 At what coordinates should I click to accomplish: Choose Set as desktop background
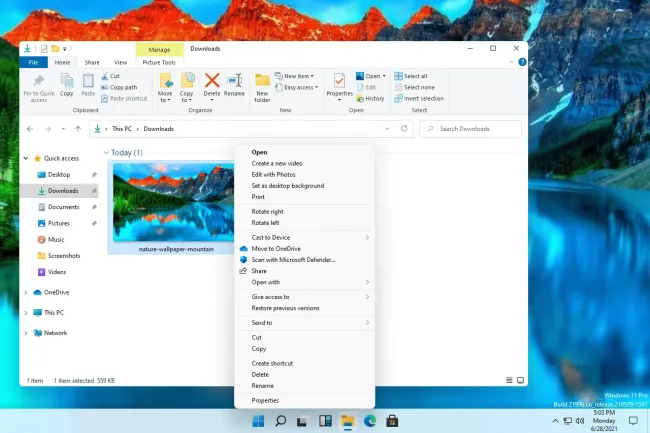287,186
